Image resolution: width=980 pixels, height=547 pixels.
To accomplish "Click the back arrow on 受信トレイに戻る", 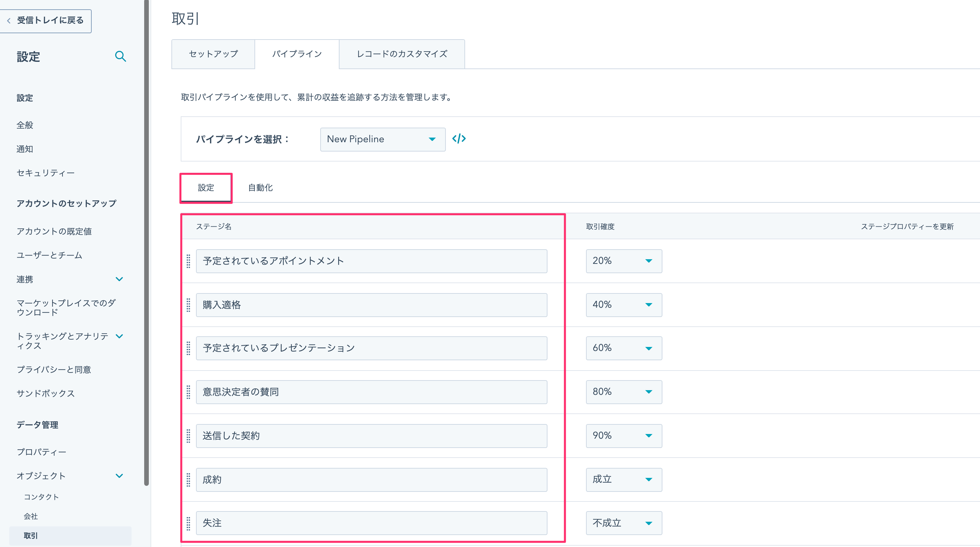I will point(8,21).
